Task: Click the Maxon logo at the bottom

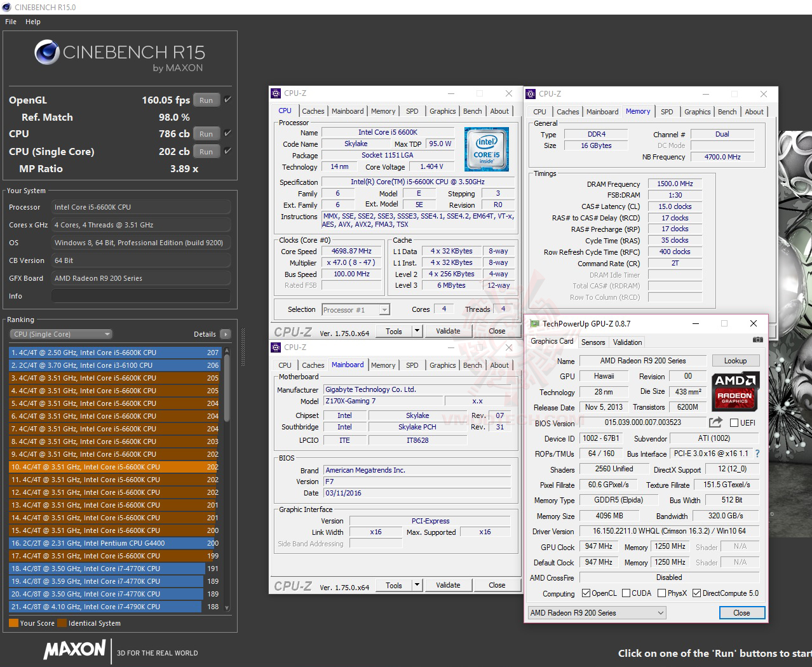Action: click(75, 649)
